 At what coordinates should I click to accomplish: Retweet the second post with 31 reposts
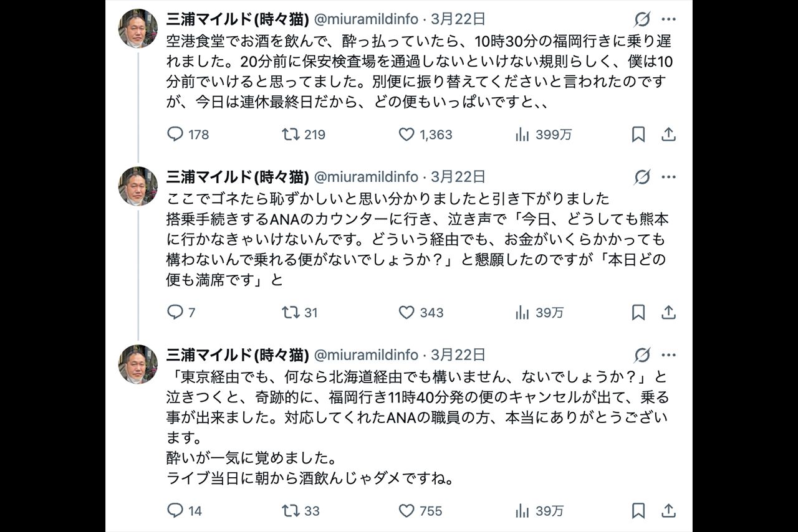(x=291, y=313)
